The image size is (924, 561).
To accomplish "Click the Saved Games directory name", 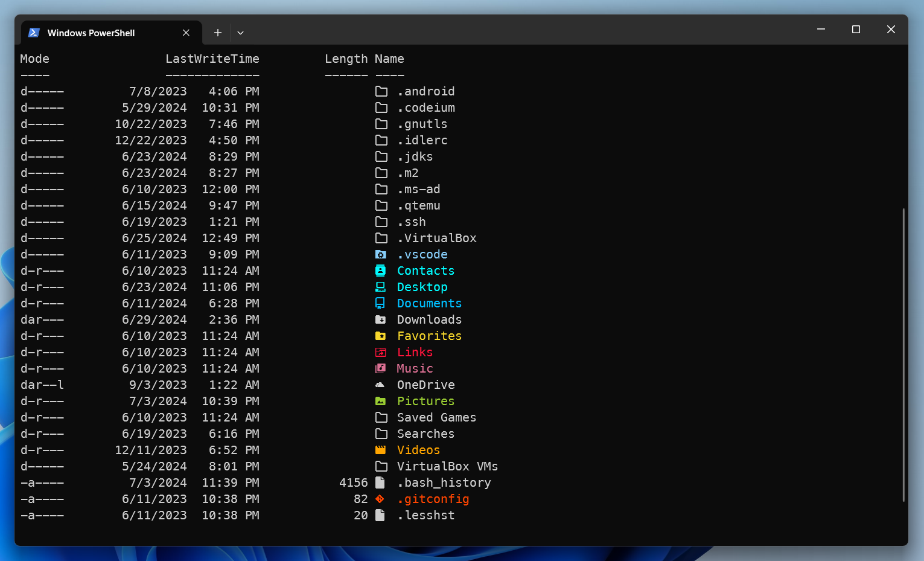I will (x=437, y=417).
